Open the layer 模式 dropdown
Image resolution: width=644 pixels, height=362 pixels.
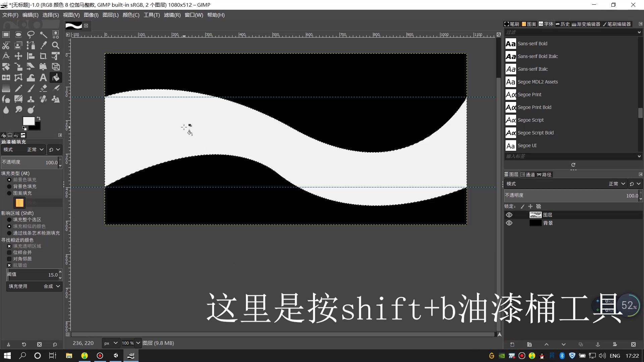click(616, 184)
